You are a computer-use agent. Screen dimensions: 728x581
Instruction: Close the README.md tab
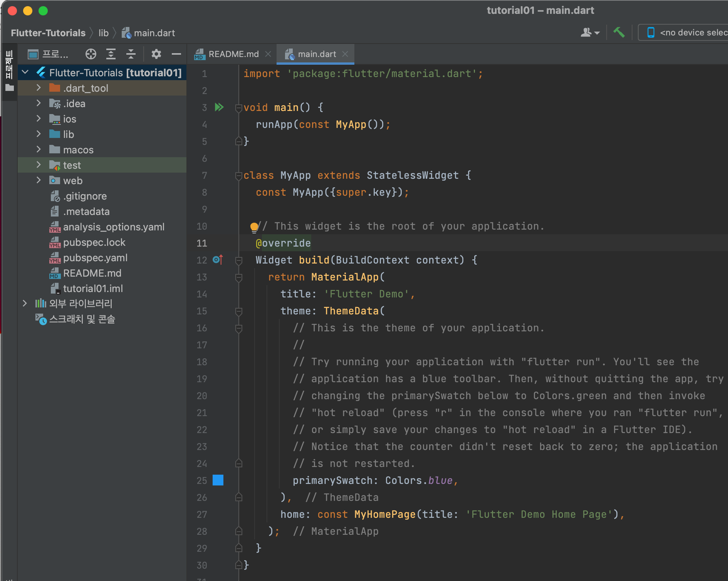coord(268,54)
